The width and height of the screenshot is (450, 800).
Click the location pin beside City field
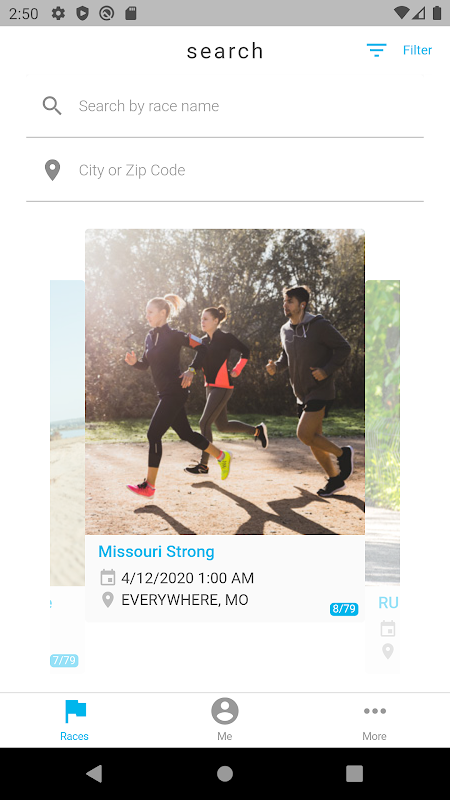pyautogui.click(x=52, y=170)
